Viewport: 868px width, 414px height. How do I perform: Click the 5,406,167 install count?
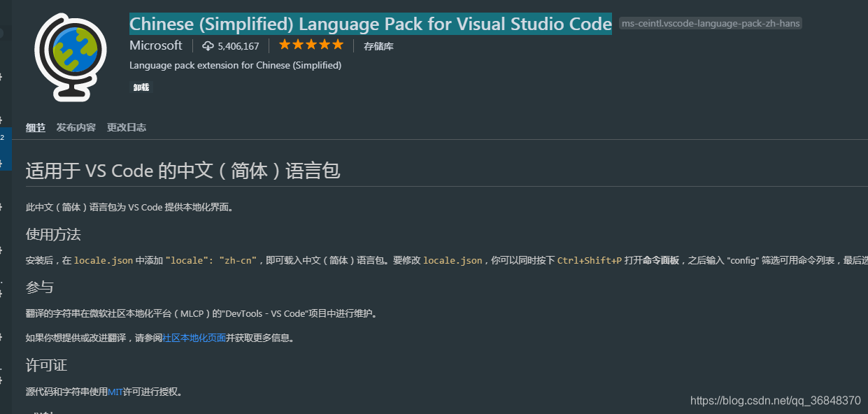(x=239, y=46)
